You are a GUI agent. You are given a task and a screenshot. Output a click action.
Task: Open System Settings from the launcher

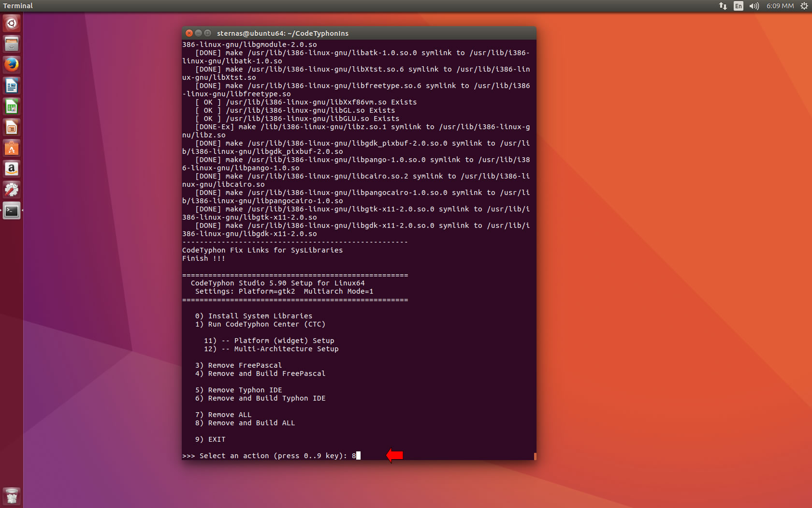[12, 190]
